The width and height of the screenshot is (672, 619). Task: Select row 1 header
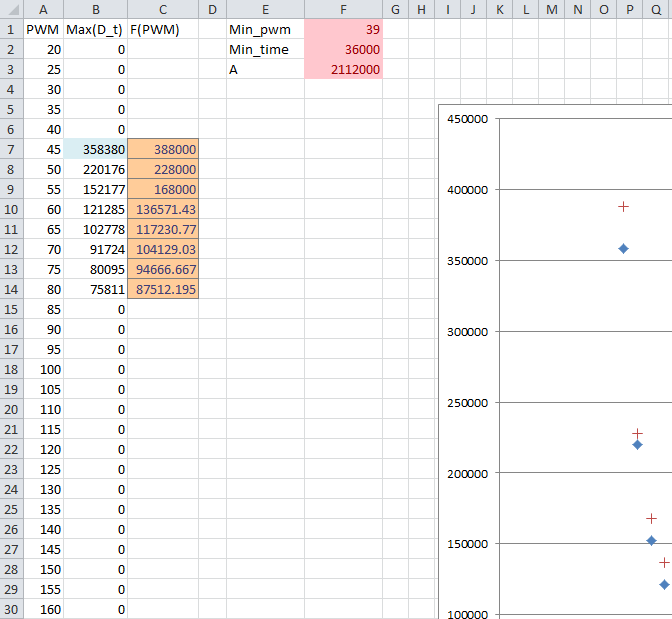point(11,29)
